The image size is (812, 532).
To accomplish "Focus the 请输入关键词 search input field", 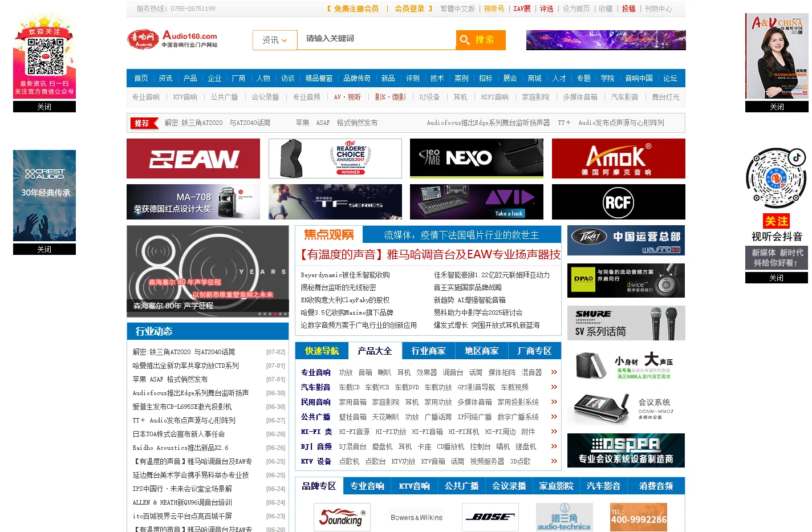I will [376, 39].
